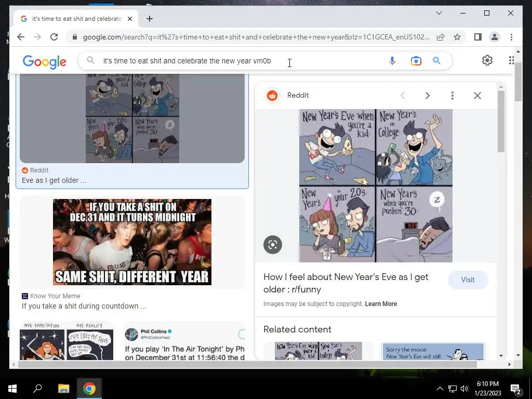Expand the tab search chevron
Viewport: 532px width, 399px height.
pos(438,13)
